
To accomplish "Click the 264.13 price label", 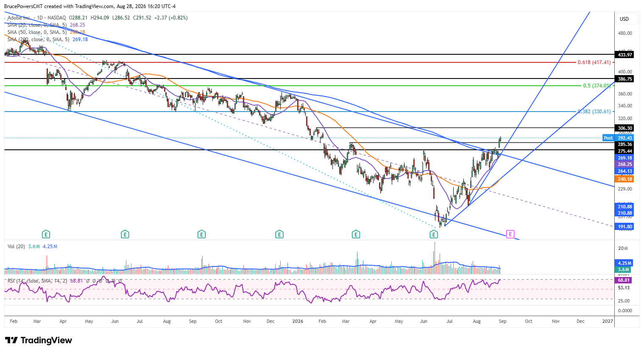I will pos(624,171).
